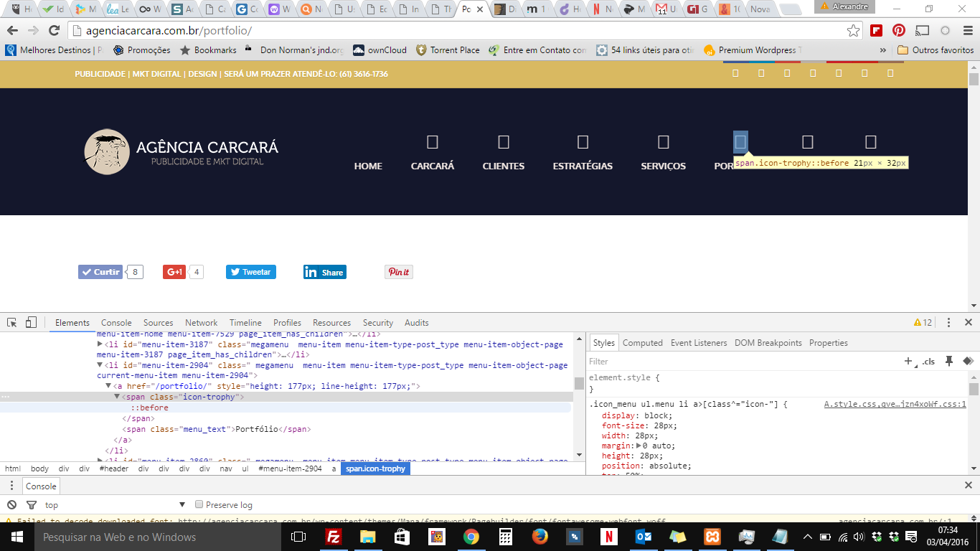The width and height of the screenshot is (980, 551).
Task: Activate the DevTools inspect element picker
Action: pyautogui.click(x=12, y=323)
